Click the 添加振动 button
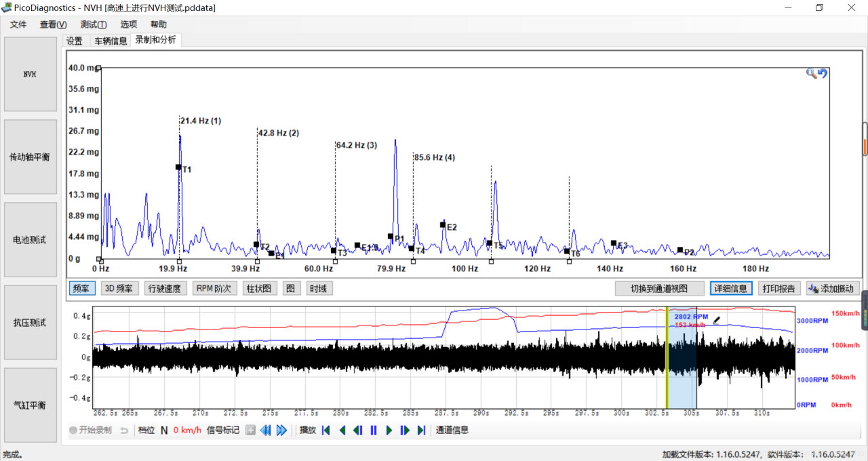The height and width of the screenshot is (461, 868). pos(833,288)
